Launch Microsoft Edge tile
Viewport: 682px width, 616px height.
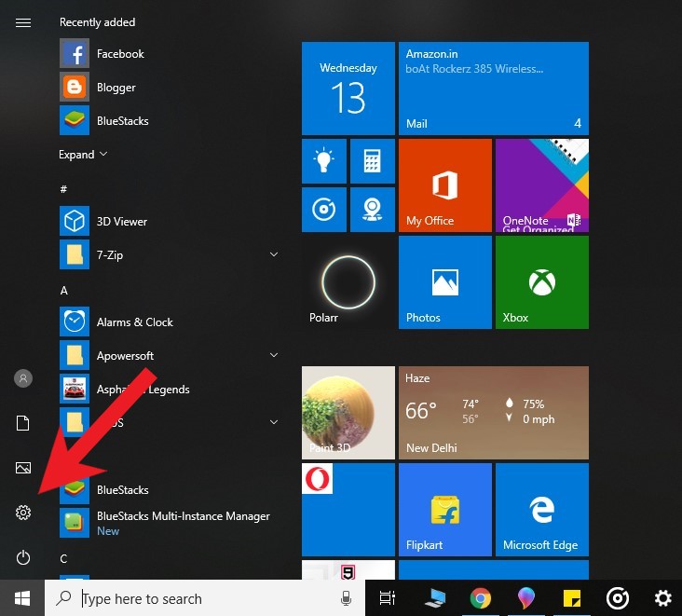(542, 510)
